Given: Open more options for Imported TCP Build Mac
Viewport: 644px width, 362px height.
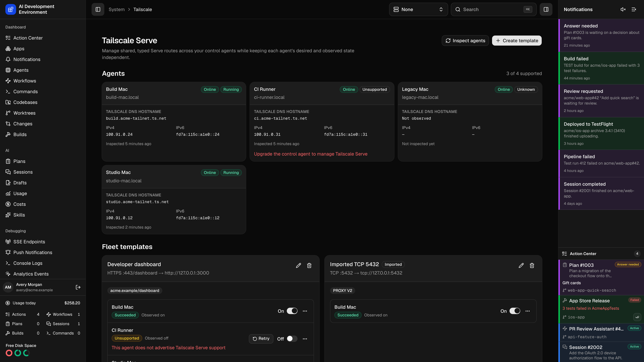Looking at the screenshot, I should tap(527, 311).
